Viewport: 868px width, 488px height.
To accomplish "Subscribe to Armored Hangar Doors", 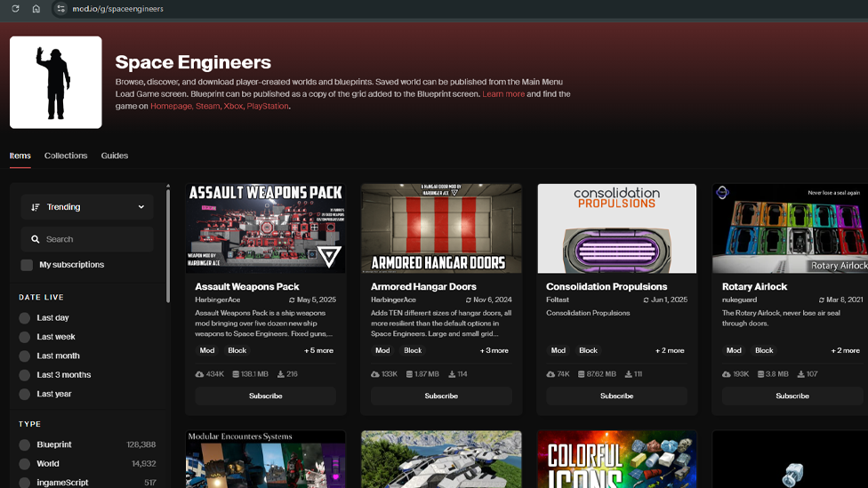I will pyautogui.click(x=441, y=396).
